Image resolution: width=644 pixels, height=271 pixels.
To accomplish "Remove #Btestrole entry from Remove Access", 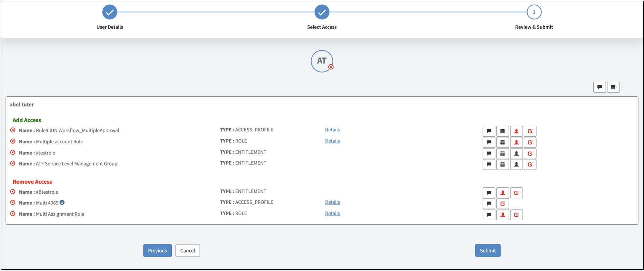I will pyautogui.click(x=13, y=192).
